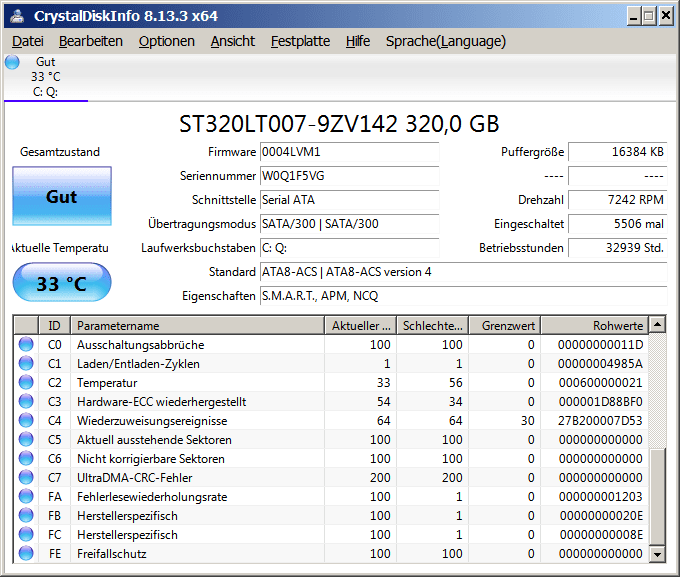
Task: Select the Freifallschutz parameter row
Action: pyautogui.click(x=331, y=554)
